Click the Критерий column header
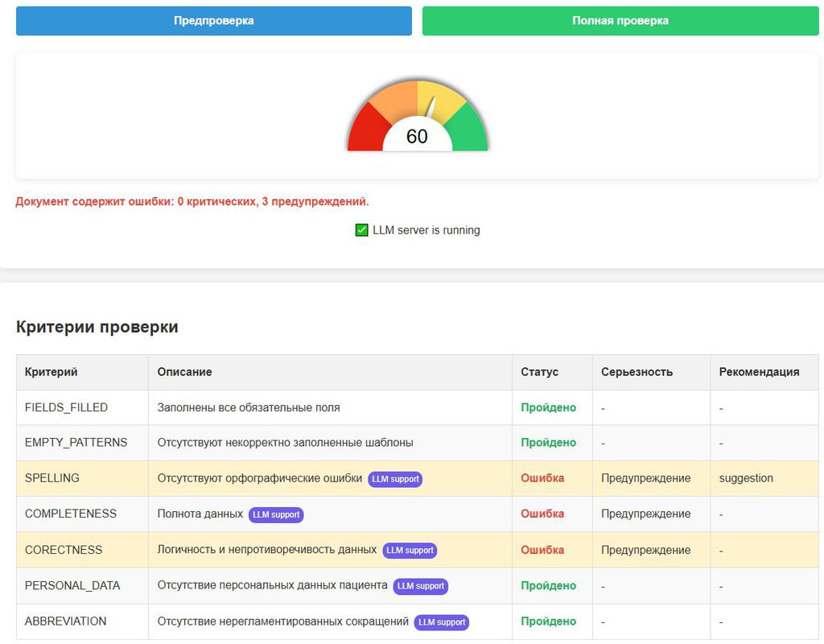Viewport: 824px width, 644px height. 51,372
